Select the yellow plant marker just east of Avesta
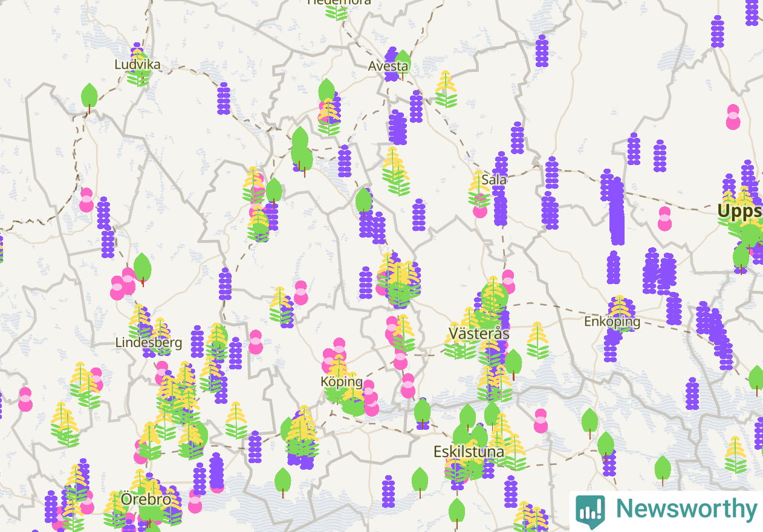The height and width of the screenshot is (532, 763). (446, 89)
